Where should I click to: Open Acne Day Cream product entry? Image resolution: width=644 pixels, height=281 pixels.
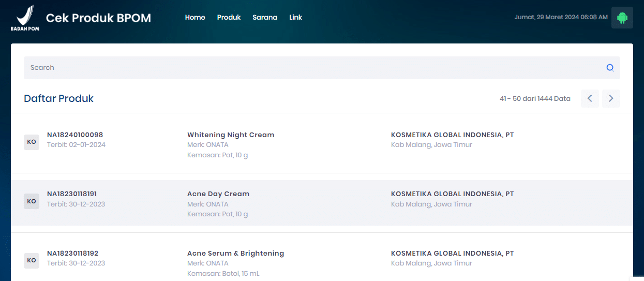click(x=218, y=194)
